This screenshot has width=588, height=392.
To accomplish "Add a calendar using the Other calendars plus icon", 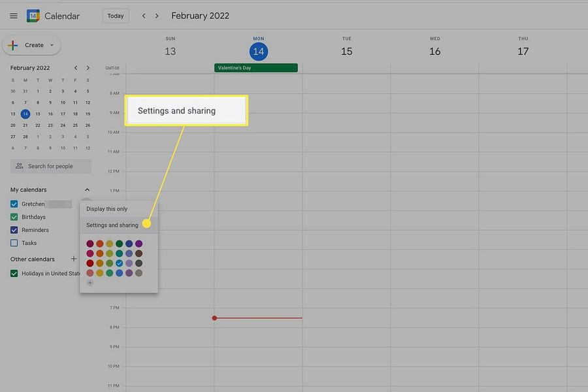I will 73,259.
